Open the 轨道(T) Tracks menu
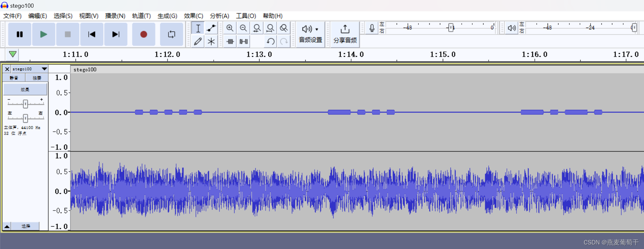 point(141,16)
